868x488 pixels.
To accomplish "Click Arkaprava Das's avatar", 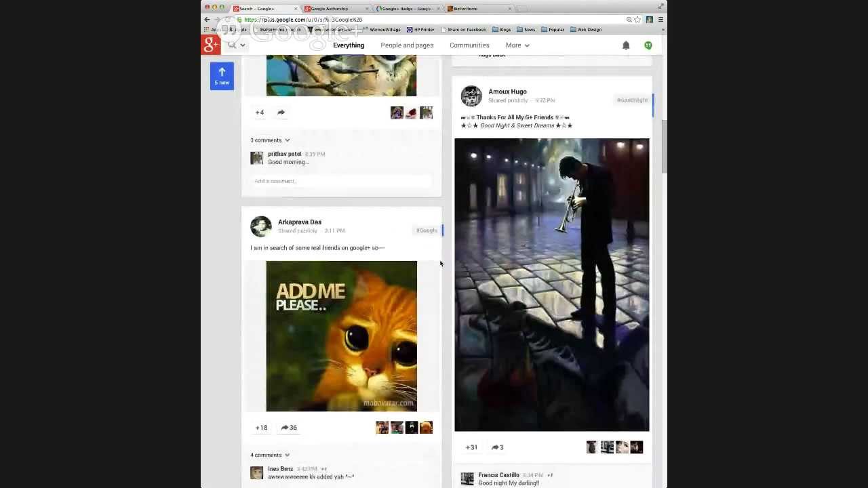I will coord(261,226).
